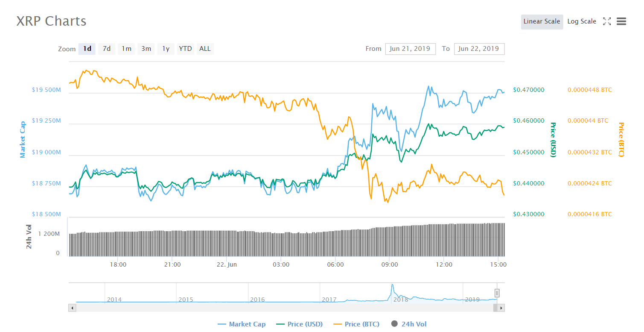
Task: Click the navigator right scroll arrow
Action: [x=501, y=308]
